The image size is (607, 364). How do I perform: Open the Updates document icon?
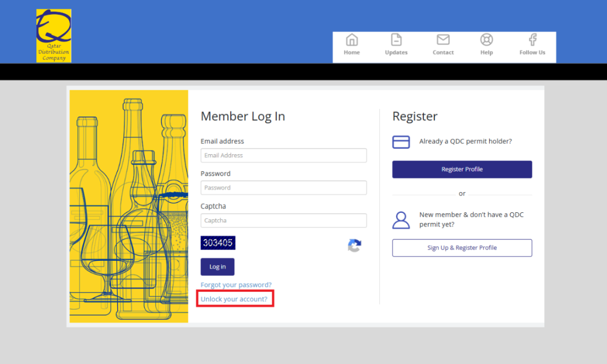coord(396,40)
